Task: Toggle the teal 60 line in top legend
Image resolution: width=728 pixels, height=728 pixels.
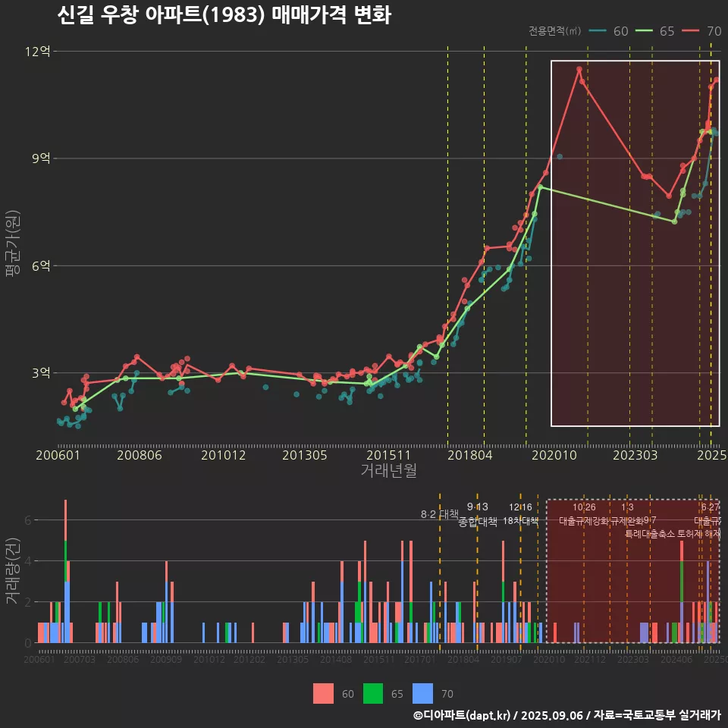Action: coord(610,31)
